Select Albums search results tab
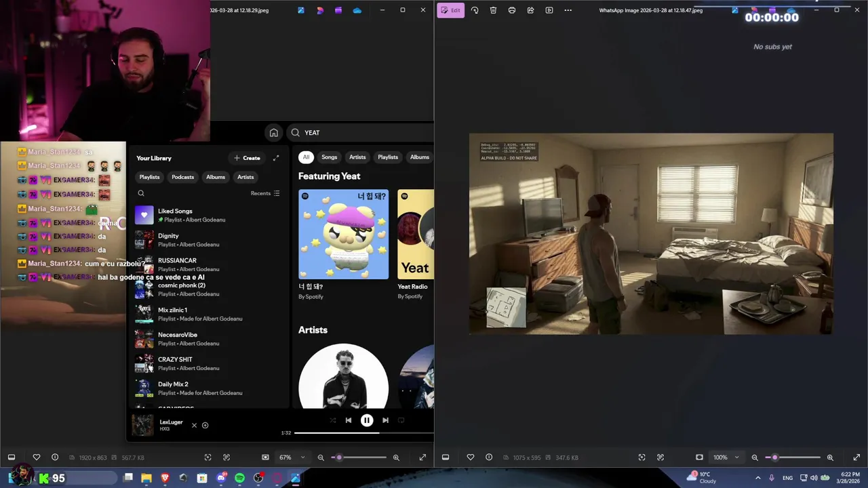 click(419, 157)
